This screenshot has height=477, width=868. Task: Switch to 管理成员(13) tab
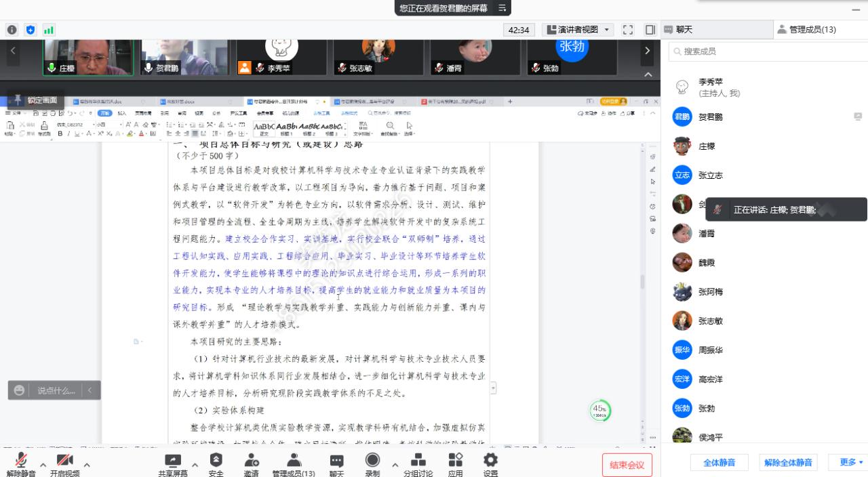pyautogui.click(x=821, y=30)
